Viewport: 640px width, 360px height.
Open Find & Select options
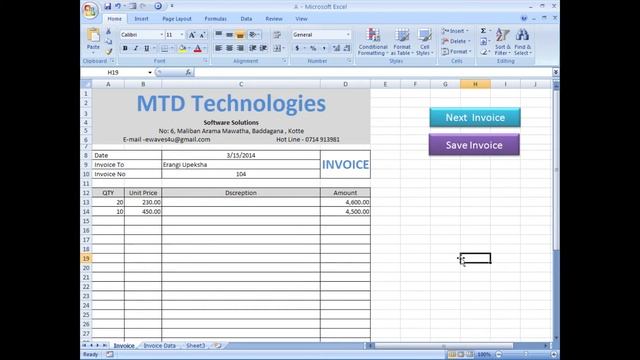pyautogui.click(x=522, y=42)
